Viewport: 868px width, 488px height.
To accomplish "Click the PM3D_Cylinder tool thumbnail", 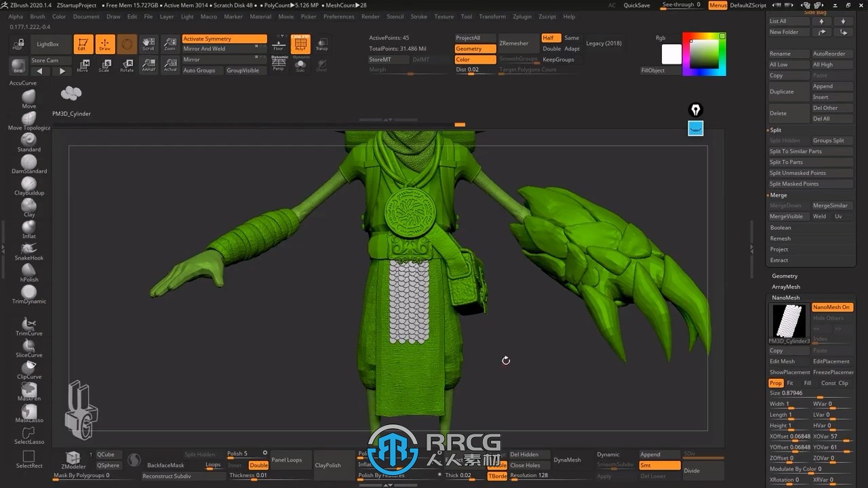I will point(71,94).
